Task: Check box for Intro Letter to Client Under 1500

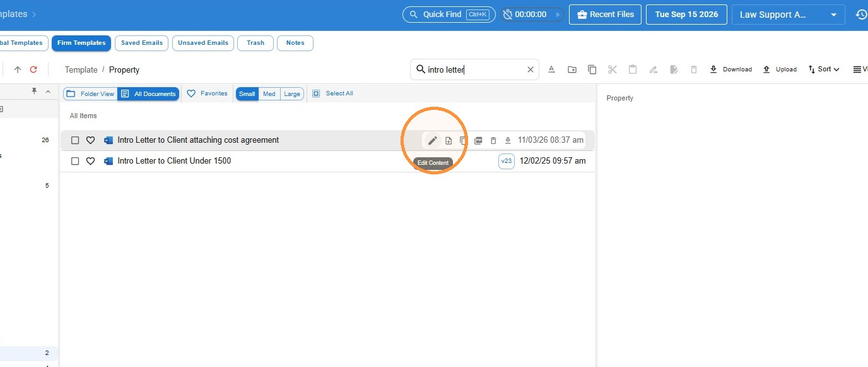Action: coord(75,161)
